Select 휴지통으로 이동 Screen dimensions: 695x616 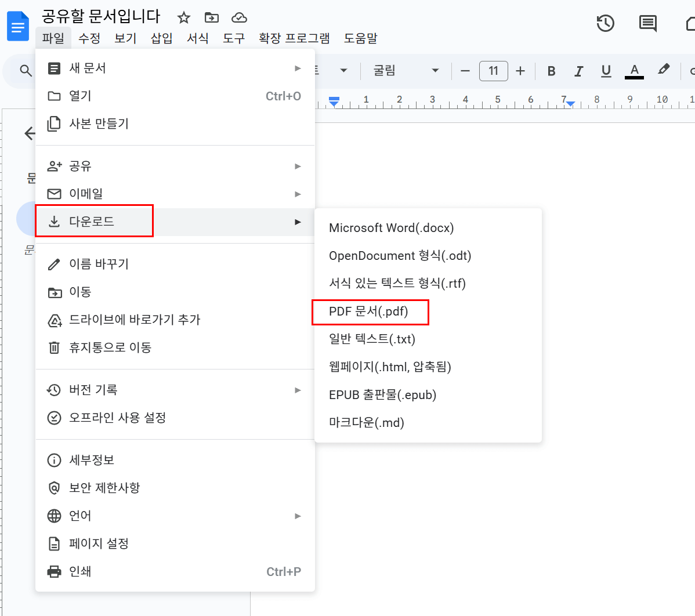(x=175, y=347)
